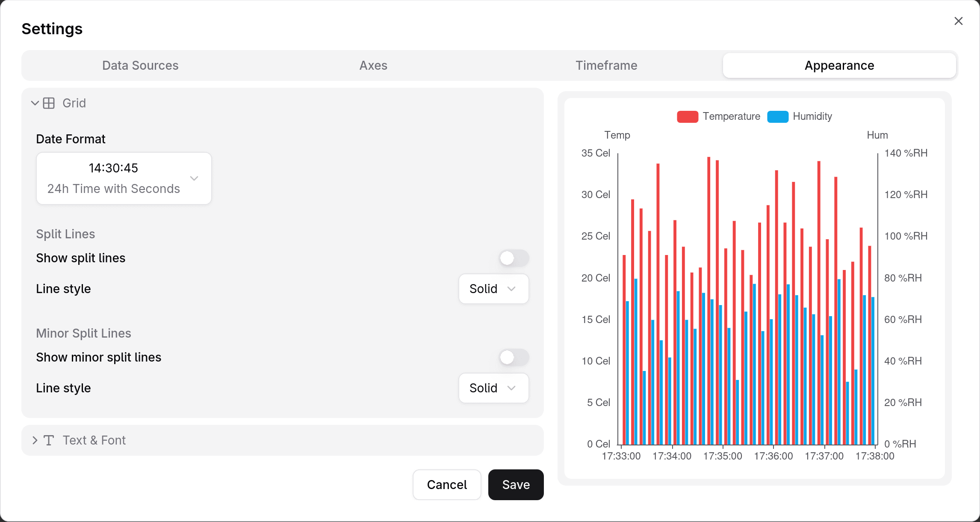Enable Show split lines

coord(514,258)
